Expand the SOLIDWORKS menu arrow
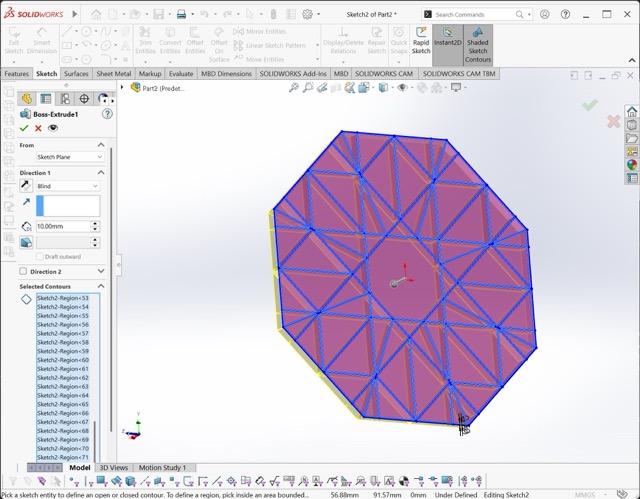Viewport: 640px width, 499px height. pos(75,14)
